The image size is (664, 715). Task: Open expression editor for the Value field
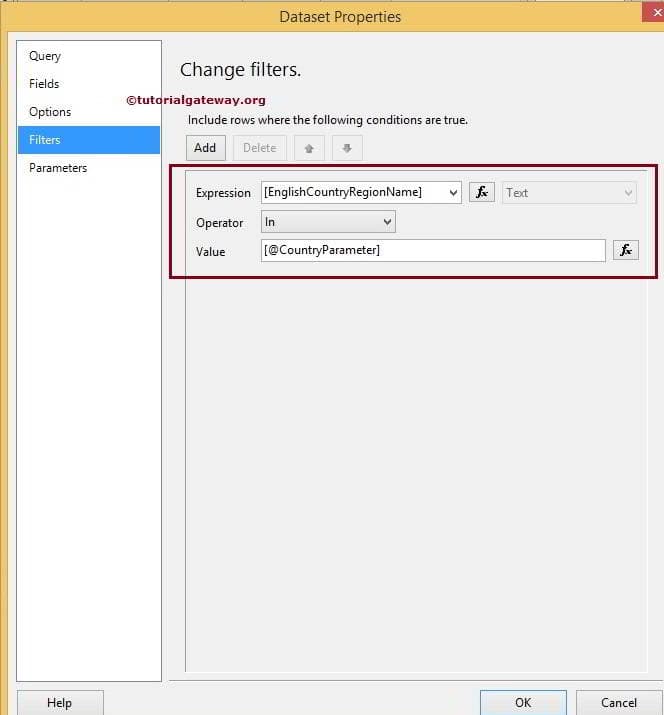coord(626,250)
